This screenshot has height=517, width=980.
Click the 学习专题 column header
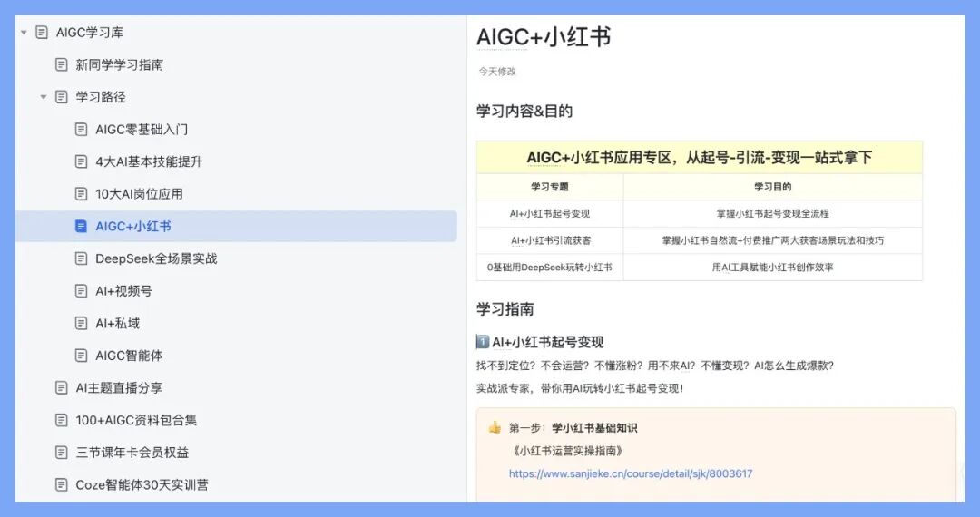coord(550,187)
